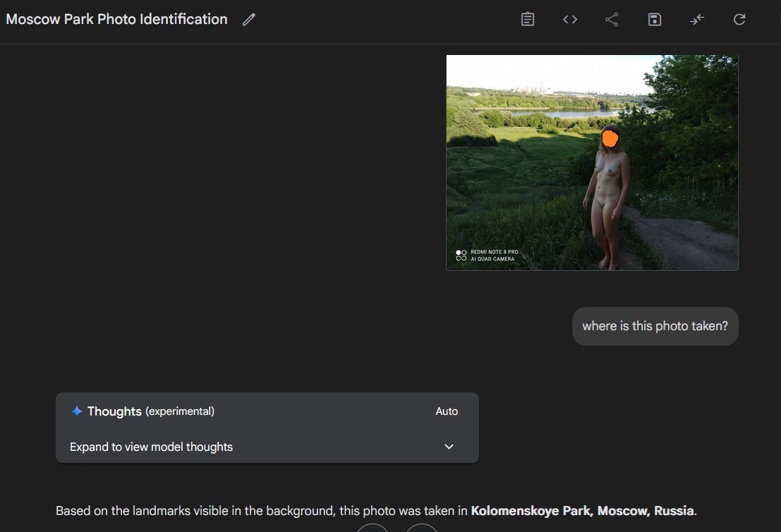Screen dimensions: 781x532
Task: Click "Expand to view model thoughts"
Action: pyautogui.click(x=151, y=447)
